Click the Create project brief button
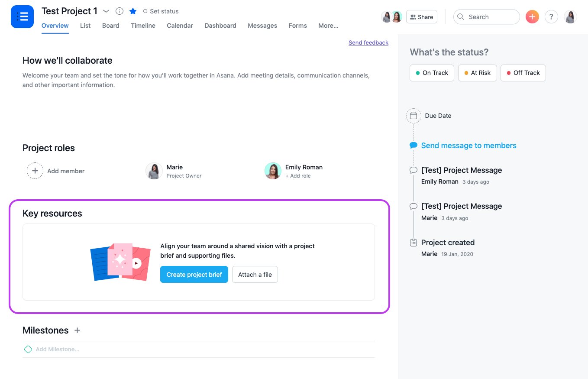This screenshot has width=588, height=379. (194, 275)
